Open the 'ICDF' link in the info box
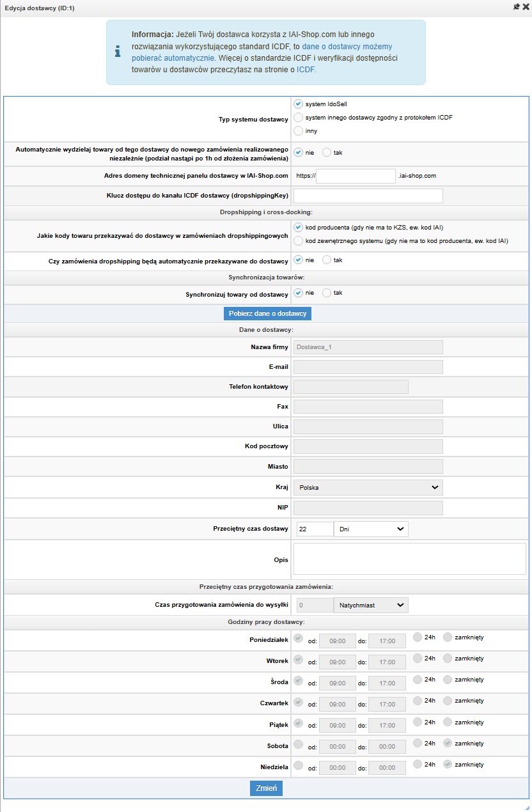Viewport: 532px width, 812px height. click(306, 70)
